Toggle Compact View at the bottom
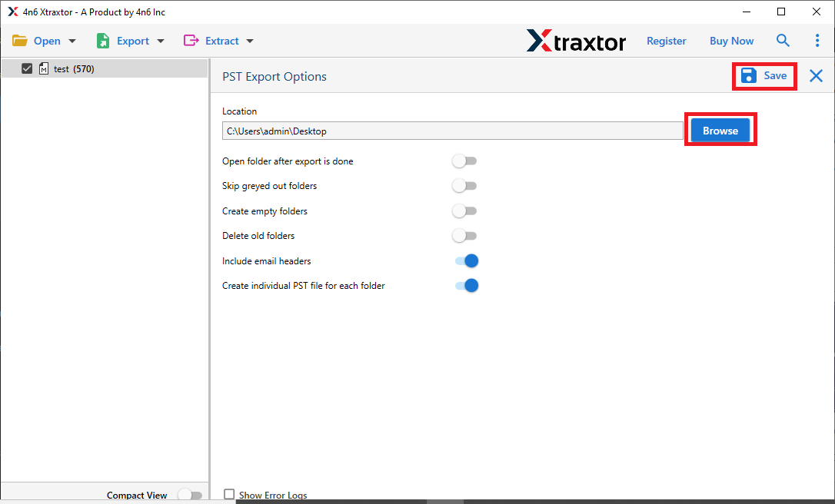This screenshot has height=504, width=835. (190, 495)
